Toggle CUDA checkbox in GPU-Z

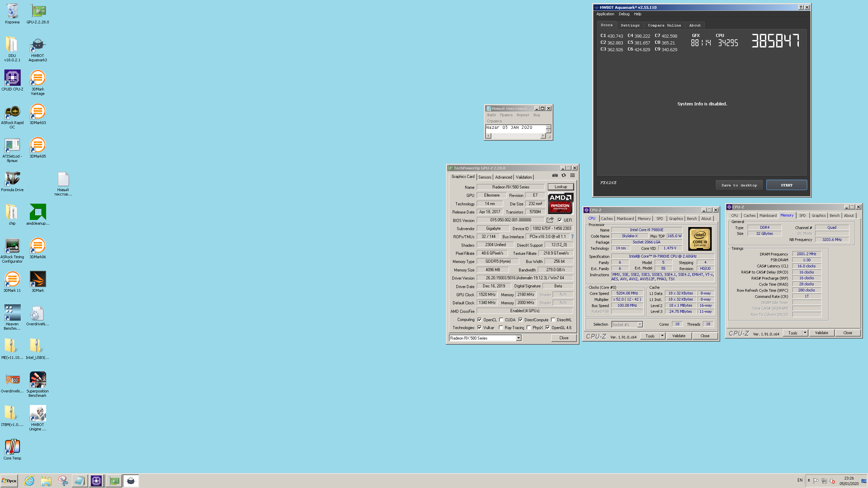(501, 320)
